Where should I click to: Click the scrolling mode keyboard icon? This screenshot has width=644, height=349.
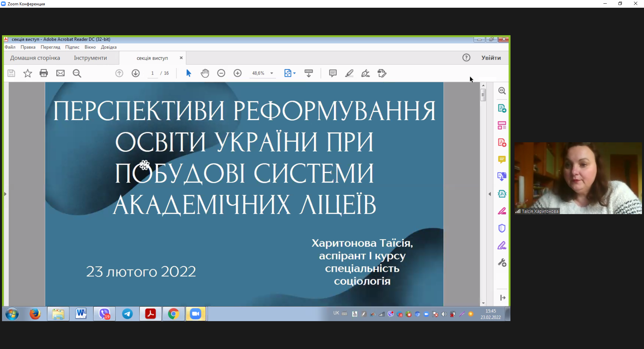click(309, 73)
